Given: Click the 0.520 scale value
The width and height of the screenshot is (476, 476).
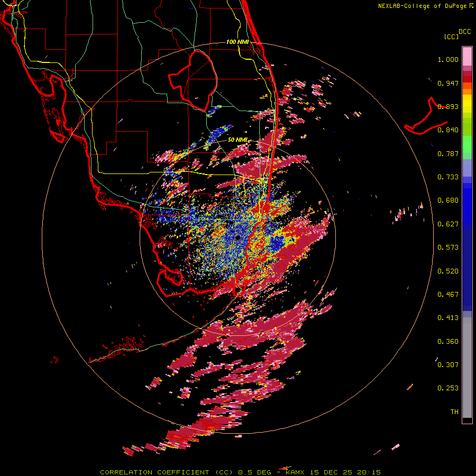Looking at the screenshot, I should click(448, 271).
